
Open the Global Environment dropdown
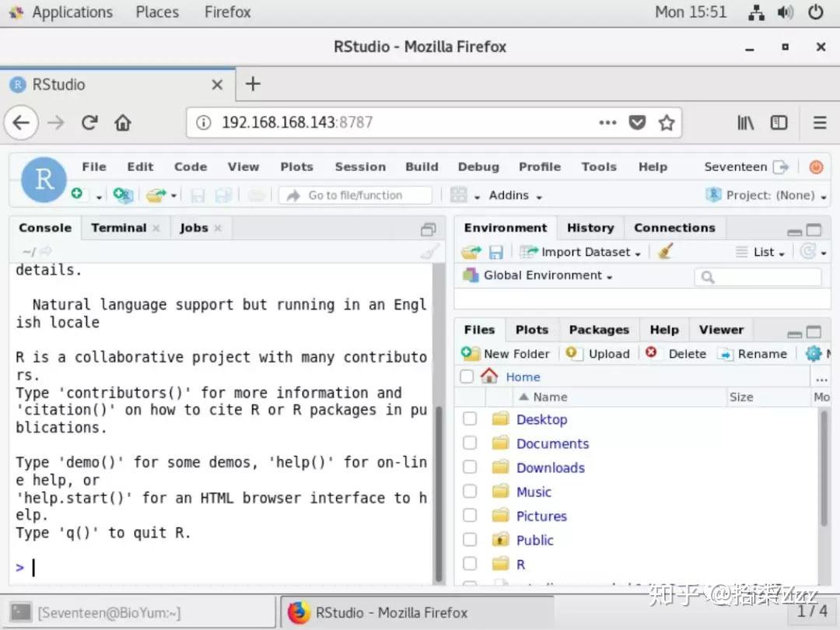[x=547, y=275]
